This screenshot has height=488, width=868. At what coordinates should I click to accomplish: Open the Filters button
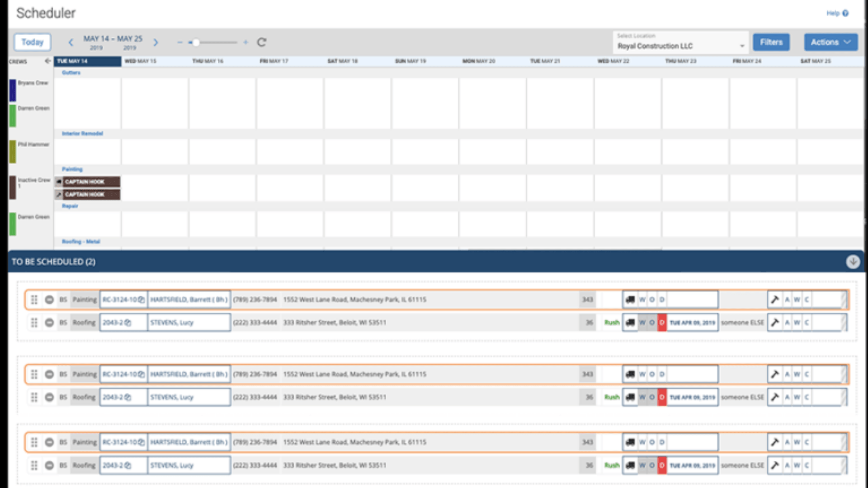(x=771, y=42)
